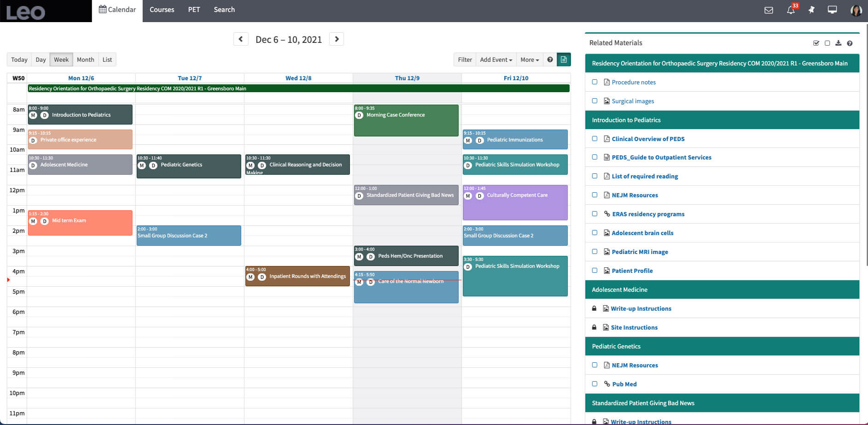This screenshot has width=868, height=425.
Task: Click the monitor display icon
Action: [832, 10]
